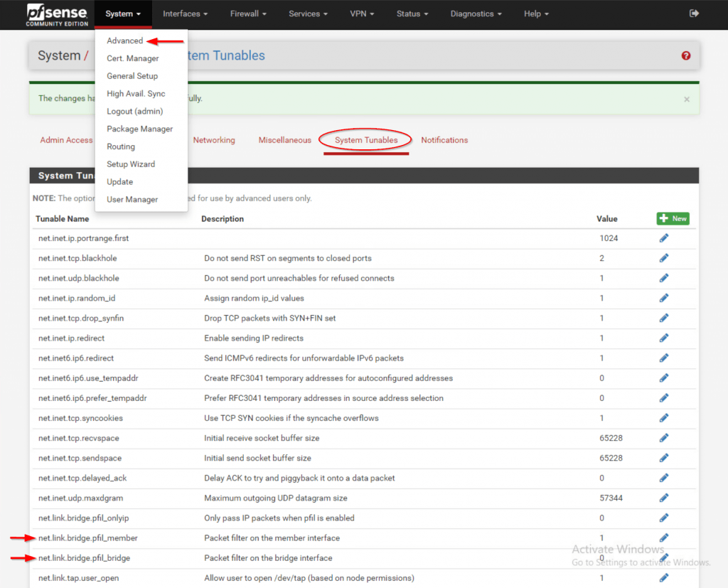Screen dimensions: 728x588
Task: Edit the net.inet.tcp.blackhole tunable
Action: coord(664,258)
